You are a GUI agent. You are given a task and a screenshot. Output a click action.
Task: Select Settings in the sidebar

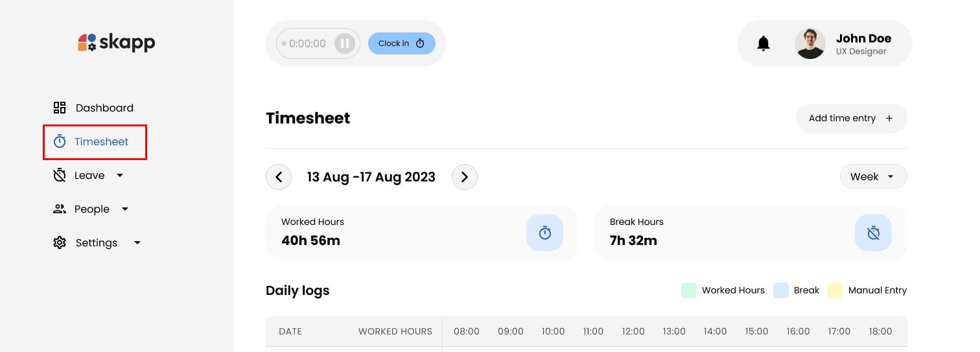click(97, 242)
